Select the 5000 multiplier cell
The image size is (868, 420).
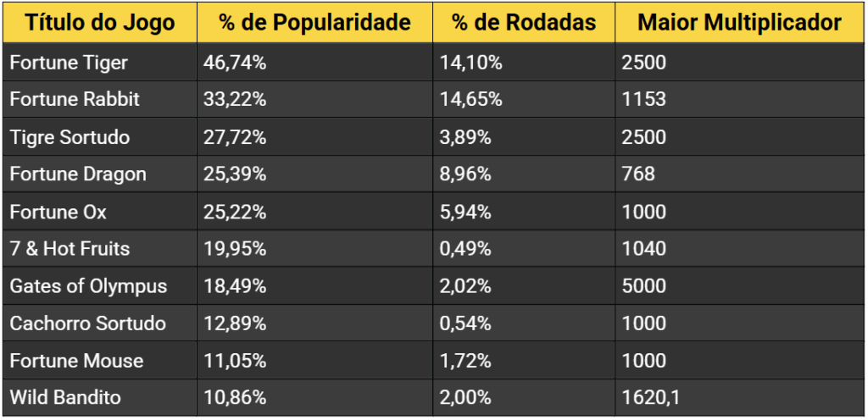click(643, 286)
